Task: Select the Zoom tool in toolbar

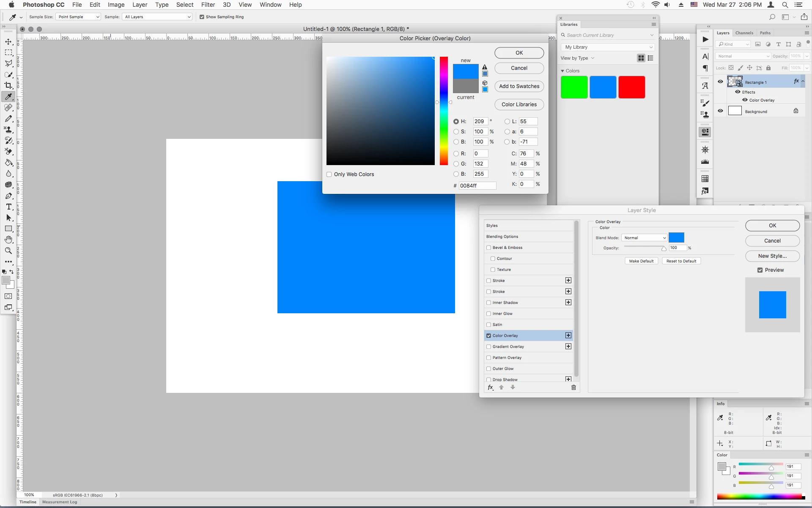Action: [x=8, y=251]
